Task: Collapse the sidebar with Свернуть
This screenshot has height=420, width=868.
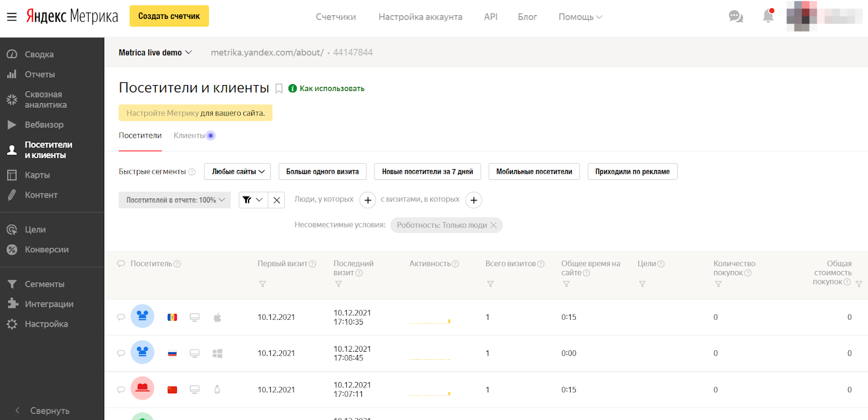Action: [42, 411]
